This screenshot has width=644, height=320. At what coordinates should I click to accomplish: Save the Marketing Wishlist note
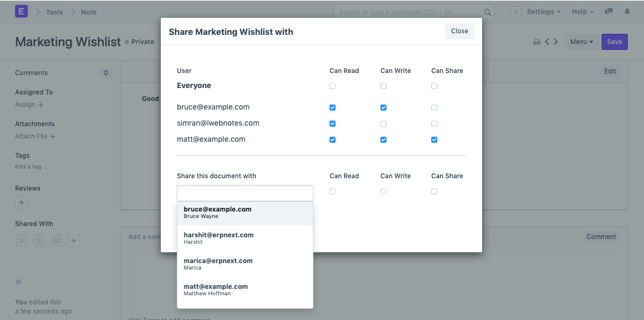tap(614, 41)
